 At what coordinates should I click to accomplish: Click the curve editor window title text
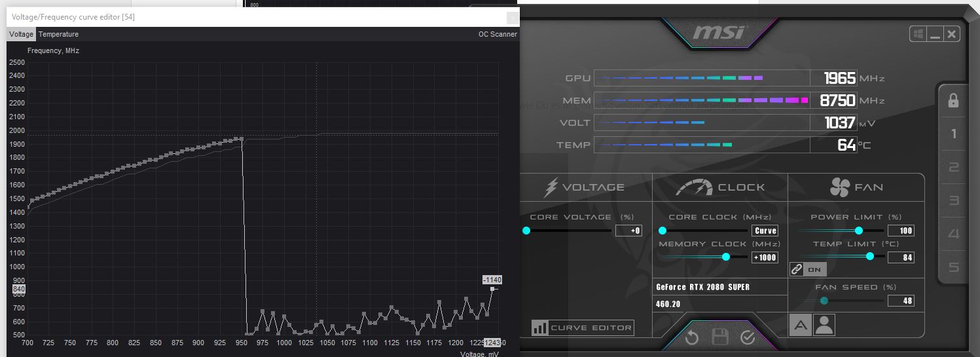click(x=73, y=17)
